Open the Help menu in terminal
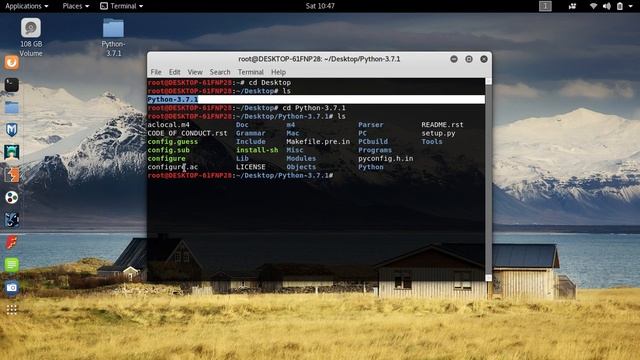The height and width of the screenshot is (360, 640). (x=278, y=72)
